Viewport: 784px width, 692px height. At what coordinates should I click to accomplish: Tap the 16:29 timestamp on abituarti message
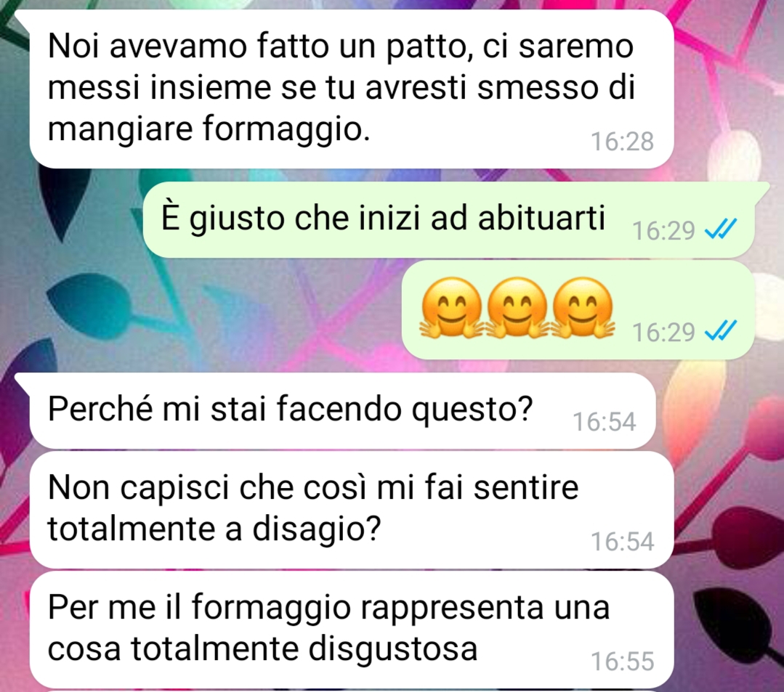(663, 231)
